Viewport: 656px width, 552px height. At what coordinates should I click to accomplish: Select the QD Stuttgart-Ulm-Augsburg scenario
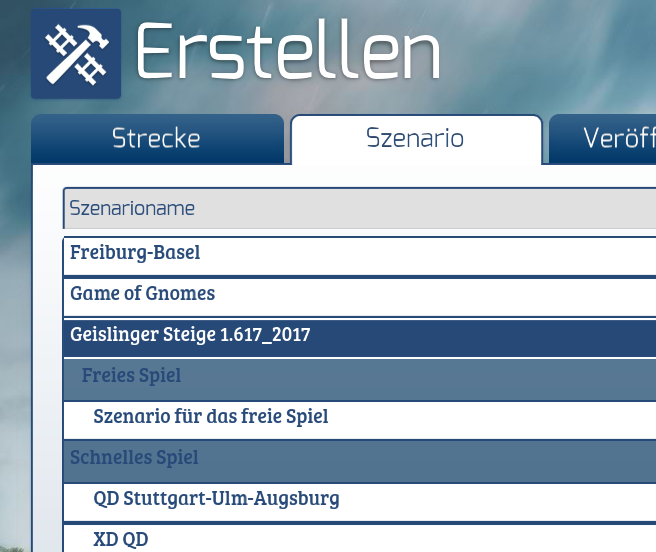point(216,498)
